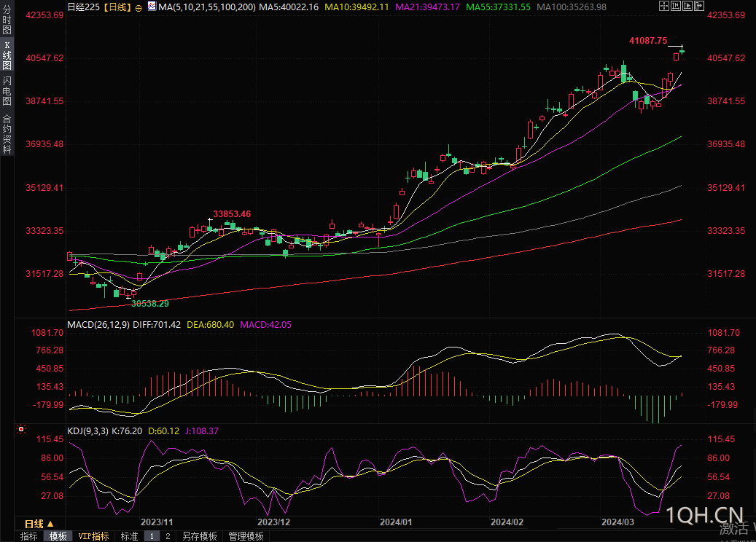The image size is (756, 542).
Task: Open the 闪电图 sidebar tab
Action: pos(7,91)
